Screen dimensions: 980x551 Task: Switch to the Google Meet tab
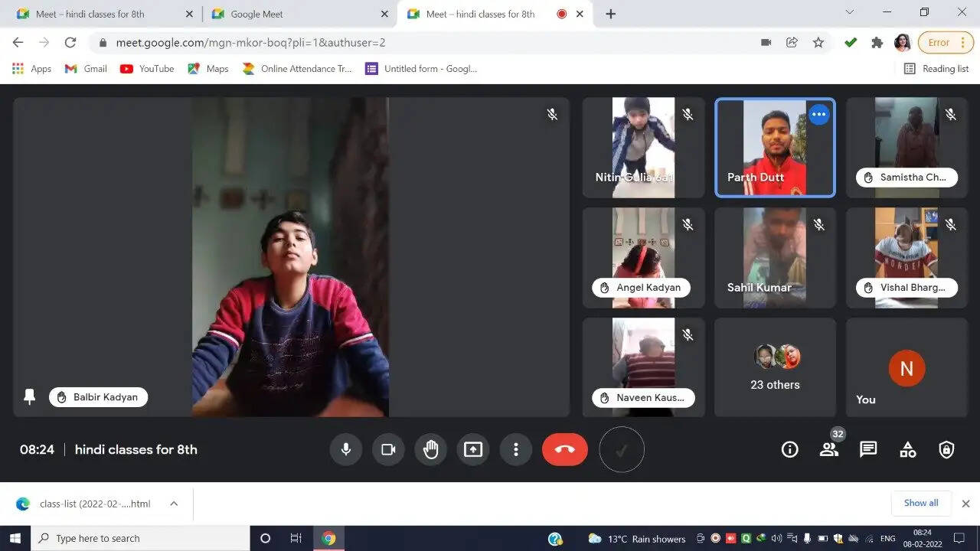(x=300, y=14)
